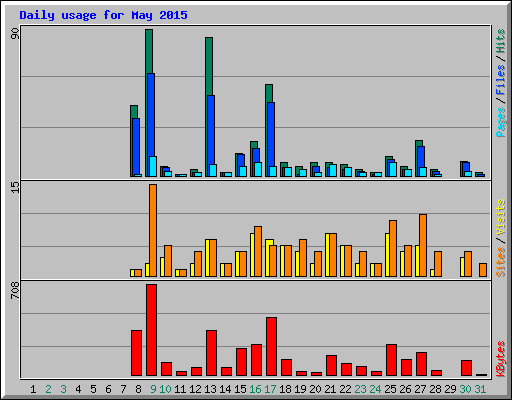This screenshot has height=400, width=512.
Task: Click the red KBytes bar for day 25
Action: tap(391, 360)
